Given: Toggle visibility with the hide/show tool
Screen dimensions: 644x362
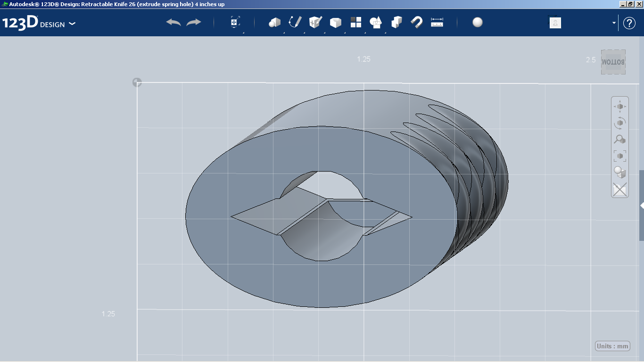Looking at the screenshot, I should pyautogui.click(x=555, y=22).
